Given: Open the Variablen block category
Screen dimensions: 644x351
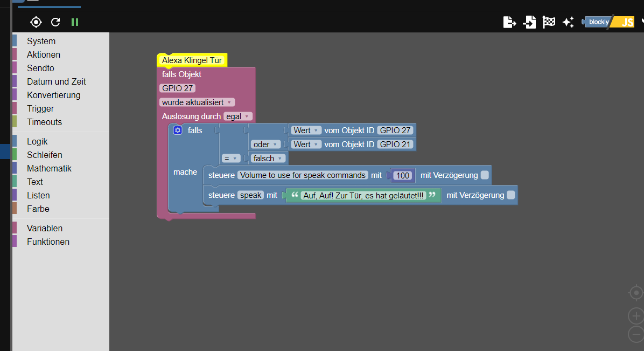Looking at the screenshot, I should pyautogui.click(x=61, y=229).
